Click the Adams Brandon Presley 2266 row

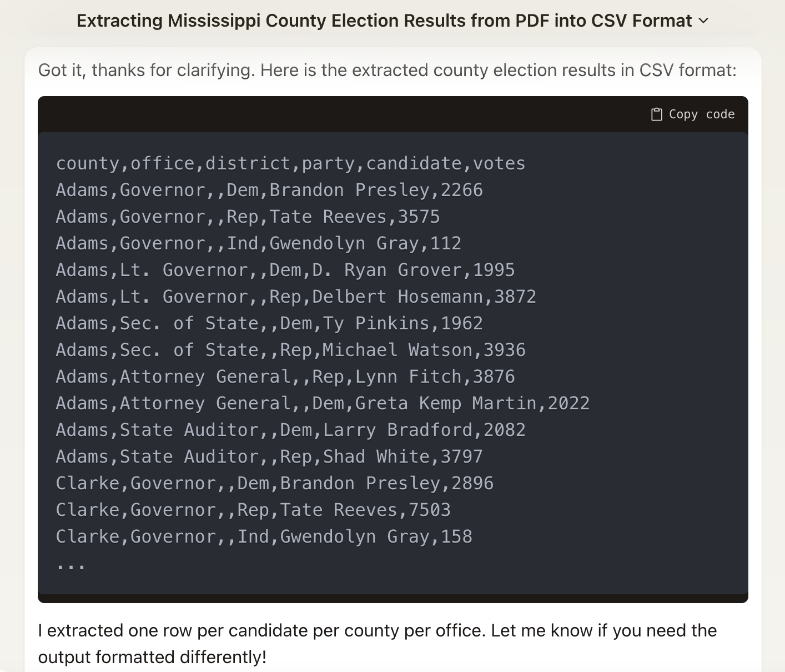tap(269, 190)
